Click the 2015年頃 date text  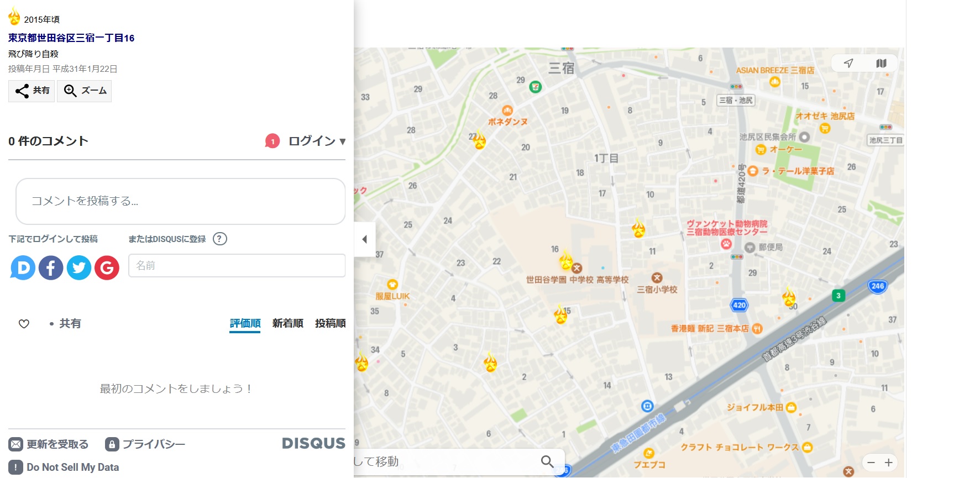tap(42, 19)
